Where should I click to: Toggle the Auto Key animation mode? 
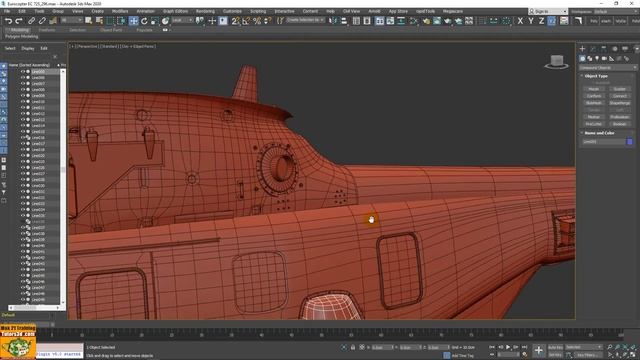click(x=555, y=347)
